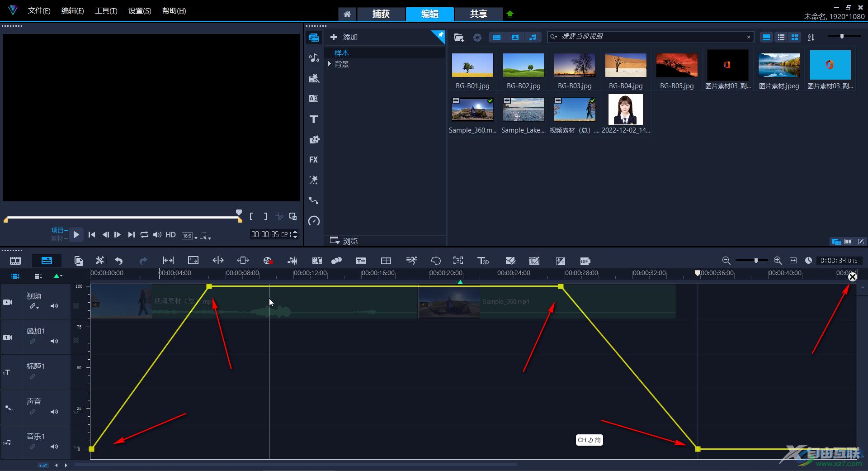Toggle show photos filter in library
The height and width of the screenshot is (471, 868).
point(515,37)
